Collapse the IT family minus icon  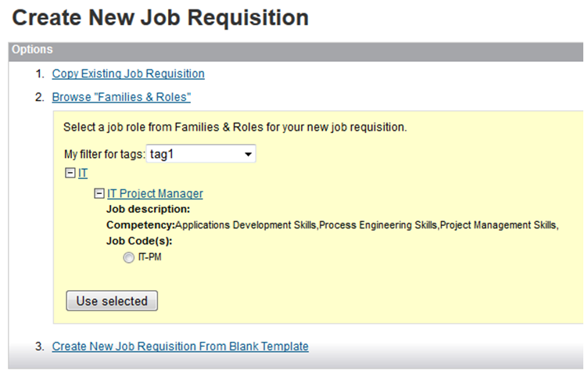pyautogui.click(x=70, y=173)
